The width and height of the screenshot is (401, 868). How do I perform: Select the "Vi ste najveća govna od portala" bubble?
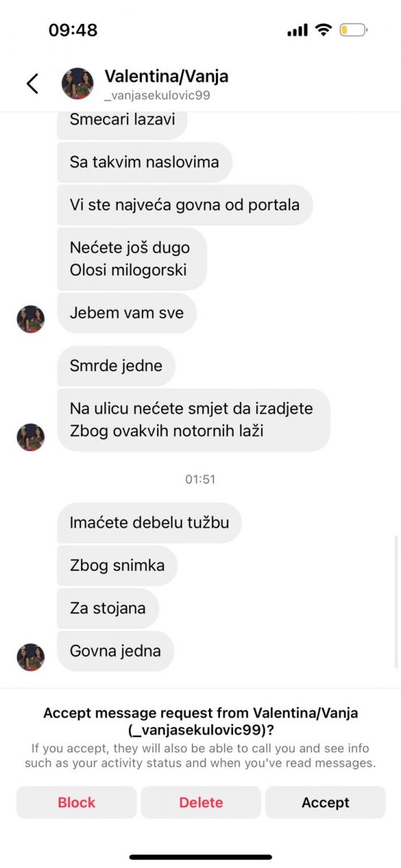click(x=185, y=205)
